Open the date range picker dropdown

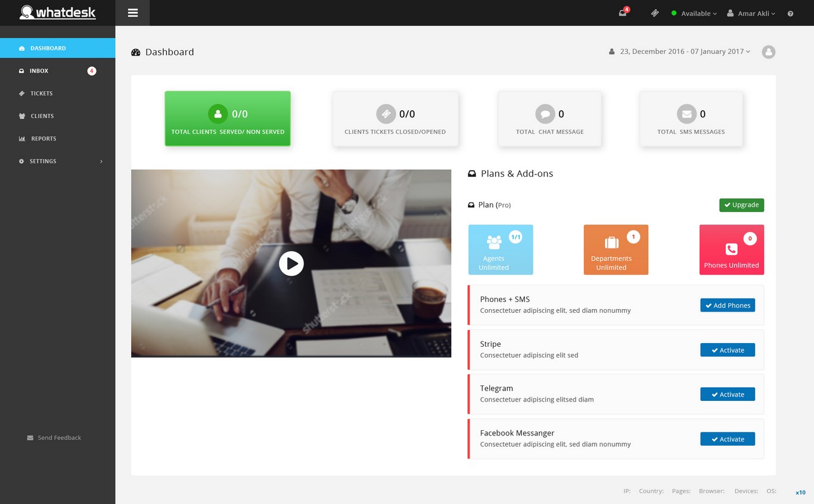[x=684, y=52]
